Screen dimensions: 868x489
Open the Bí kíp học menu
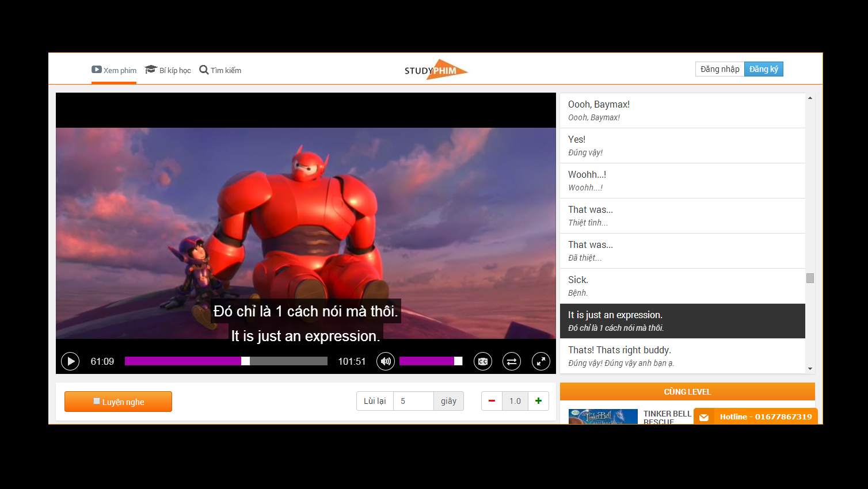click(x=167, y=70)
